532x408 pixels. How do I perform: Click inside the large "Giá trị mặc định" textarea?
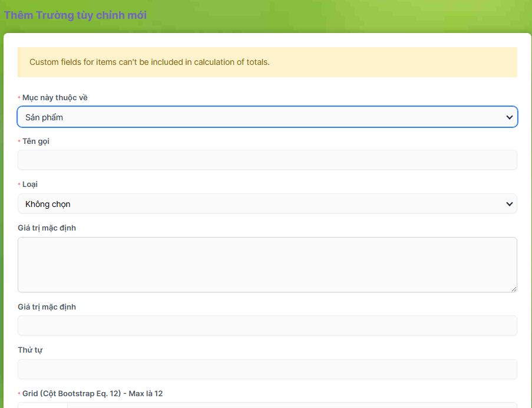point(267,264)
